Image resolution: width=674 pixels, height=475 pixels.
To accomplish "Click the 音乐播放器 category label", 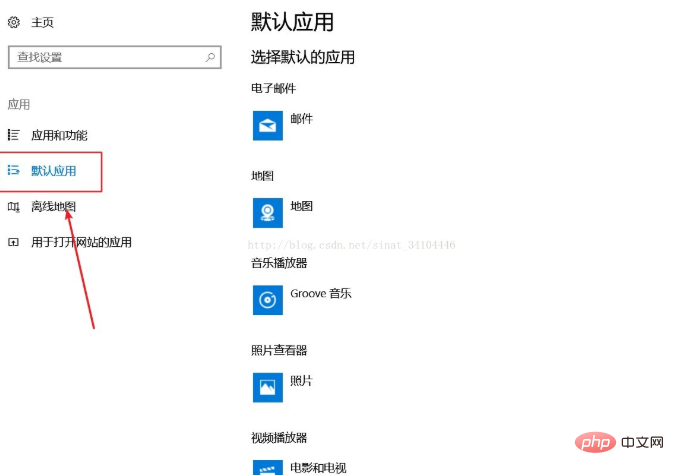I will [279, 263].
